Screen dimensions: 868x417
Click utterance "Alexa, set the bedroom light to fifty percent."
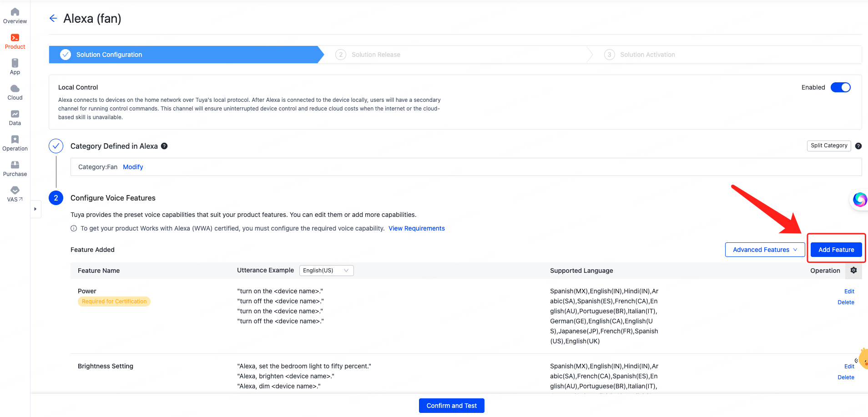304,366
